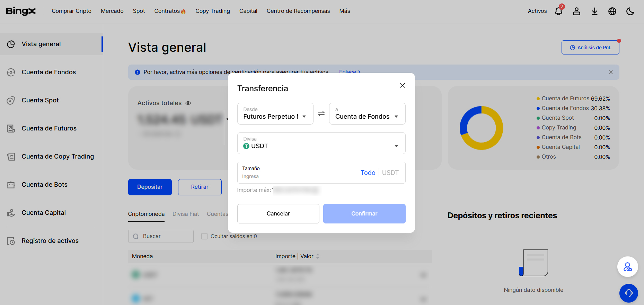Click Todo to transfer maximum amount

point(368,173)
